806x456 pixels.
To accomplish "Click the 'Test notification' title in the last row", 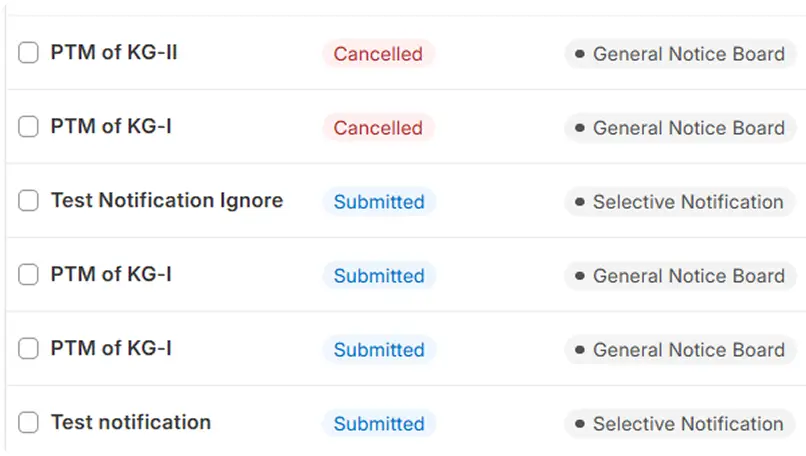I will tap(131, 423).
